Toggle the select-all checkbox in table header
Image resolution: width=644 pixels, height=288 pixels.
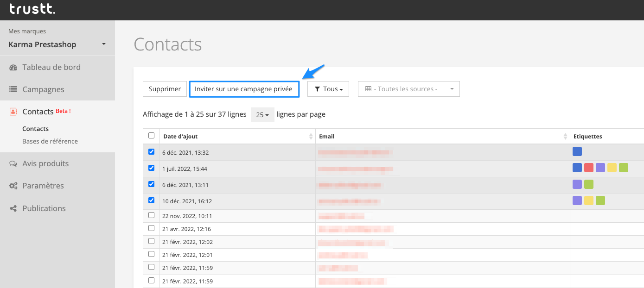pos(151,136)
